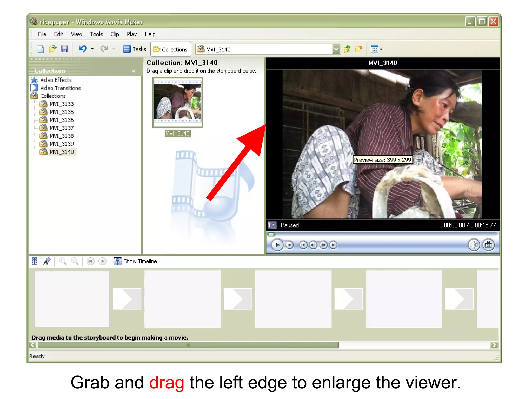The image size is (532, 399).
Task: Select the MVI_3137 collection
Action: point(62,128)
